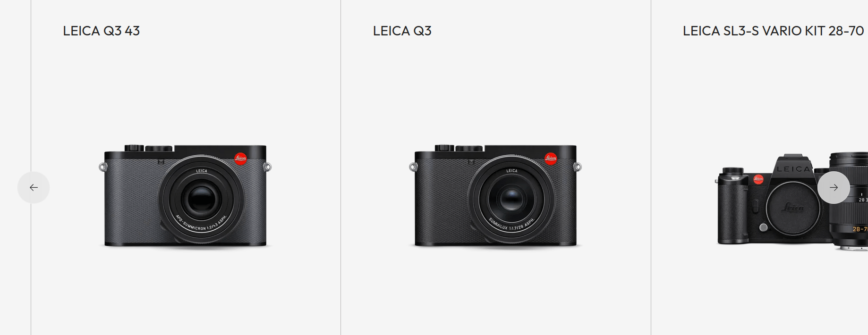Viewport: 868px width, 335px height.
Task: Click the APO-Summicron 43 lens on Q3 43
Action: [202, 199]
